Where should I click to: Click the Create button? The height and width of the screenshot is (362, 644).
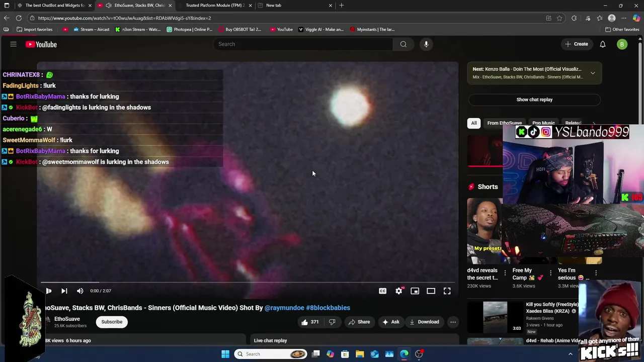(x=576, y=44)
